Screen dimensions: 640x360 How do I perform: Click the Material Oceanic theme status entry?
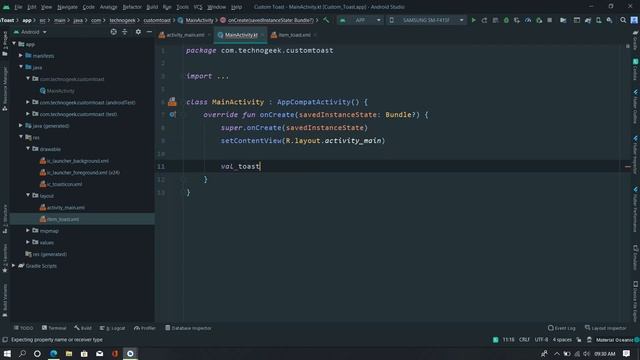click(614, 340)
